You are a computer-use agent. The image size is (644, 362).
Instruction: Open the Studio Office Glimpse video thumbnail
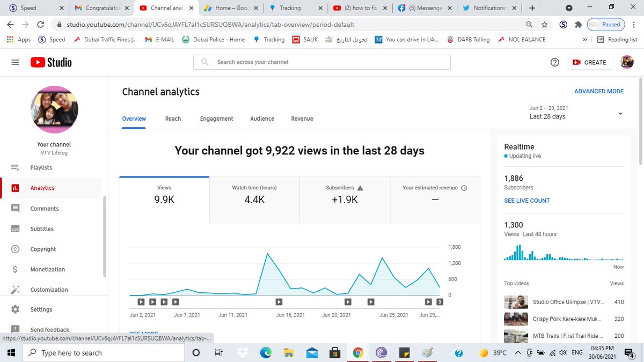[516, 302]
